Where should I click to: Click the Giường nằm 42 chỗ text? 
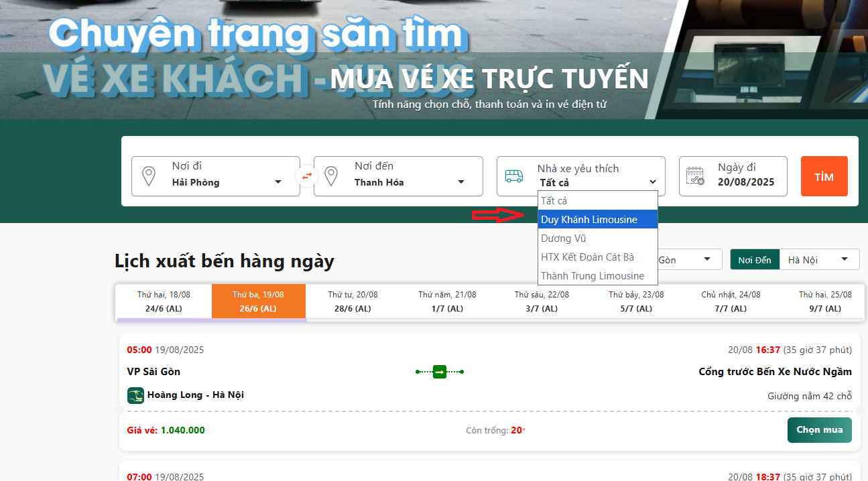click(x=810, y=396)
